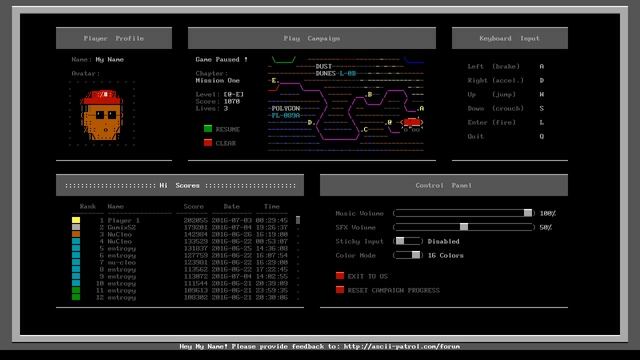Click the key binding A for Left (brake)
Viewport: 640px width, 360px height.
[x=542, y=66]
